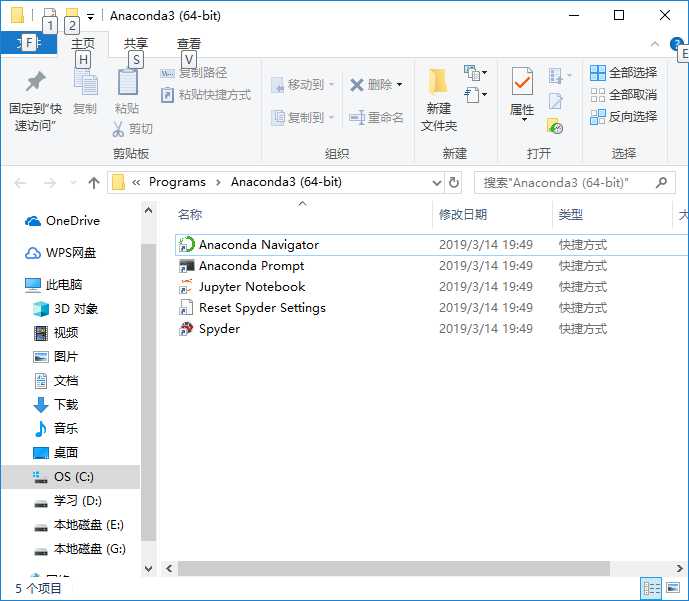The height and width of the screenshot is (601, 689).
Task: Switch to Details view icon
Action: [x=651, y=588]
